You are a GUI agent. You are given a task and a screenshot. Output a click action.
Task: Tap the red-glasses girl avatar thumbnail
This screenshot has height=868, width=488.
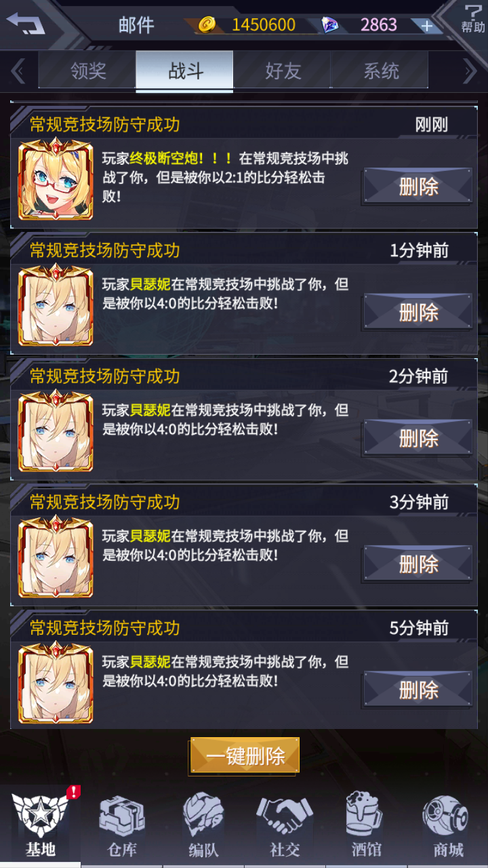[56, 179]
